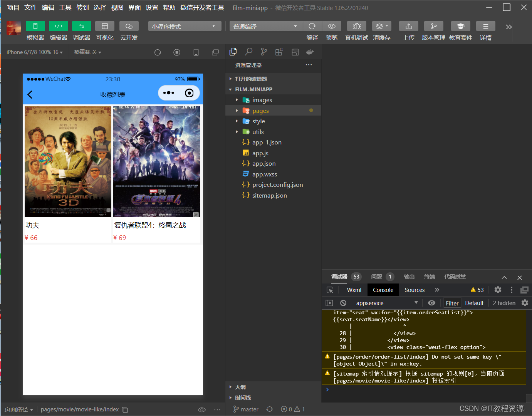Open the sitemap.json file
The image size is (532, 416).
coord(274,195)
